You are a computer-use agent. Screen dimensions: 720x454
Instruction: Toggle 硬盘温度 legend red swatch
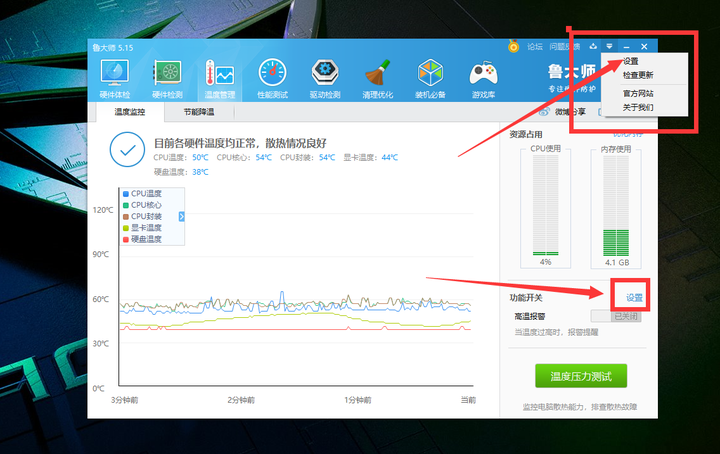coord(126,239)
